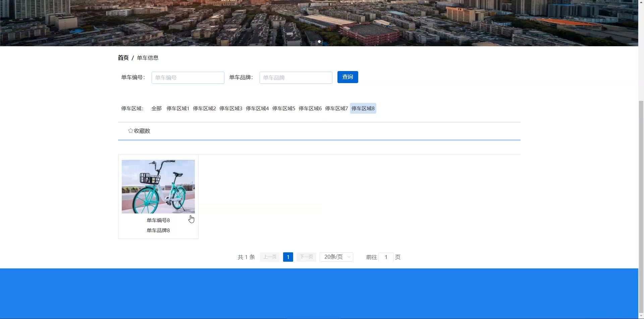Click the star icon beside 收藏数

coord(130,131)
